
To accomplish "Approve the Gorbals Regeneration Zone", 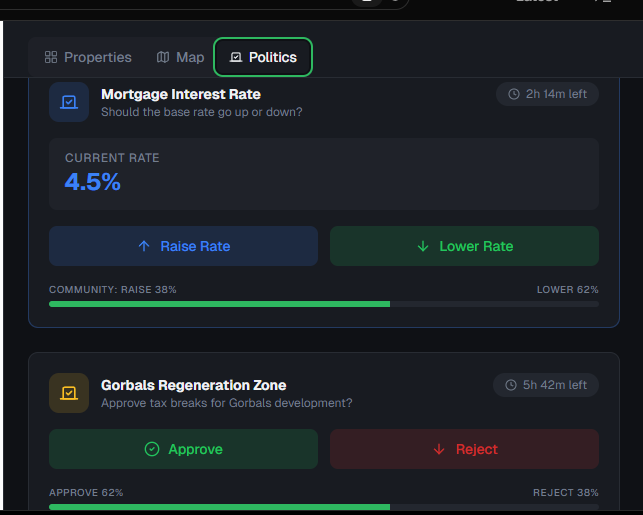I will click(183, 449).
